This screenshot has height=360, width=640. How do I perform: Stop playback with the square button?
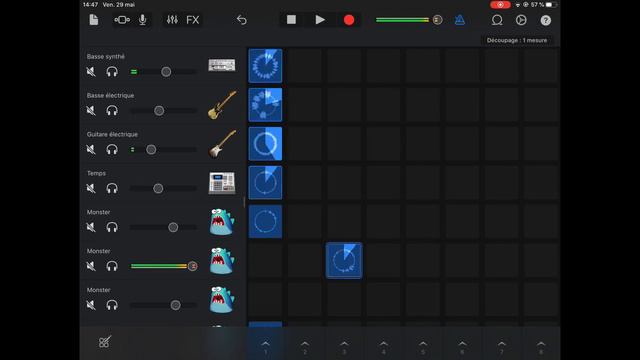(x=291, y=20)
